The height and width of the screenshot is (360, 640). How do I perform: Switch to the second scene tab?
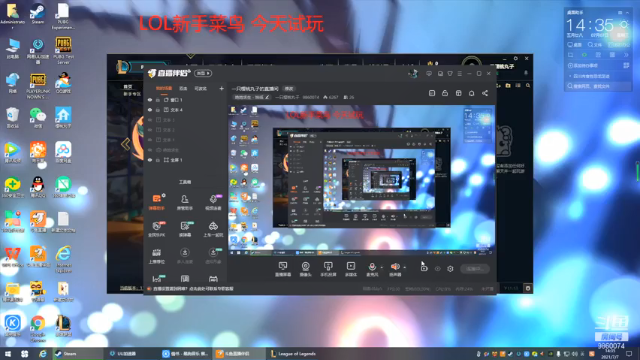(x=183, y=88)
